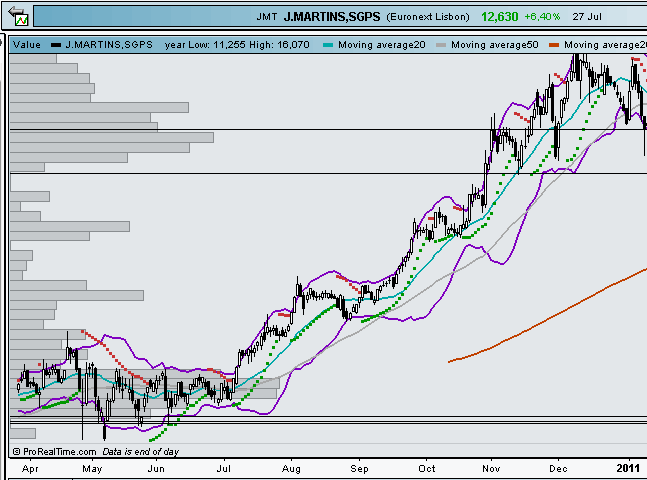The height and width of the screenshot is (480, 647).
Task: Click the May label on time axis
Action: pos(92,468)
